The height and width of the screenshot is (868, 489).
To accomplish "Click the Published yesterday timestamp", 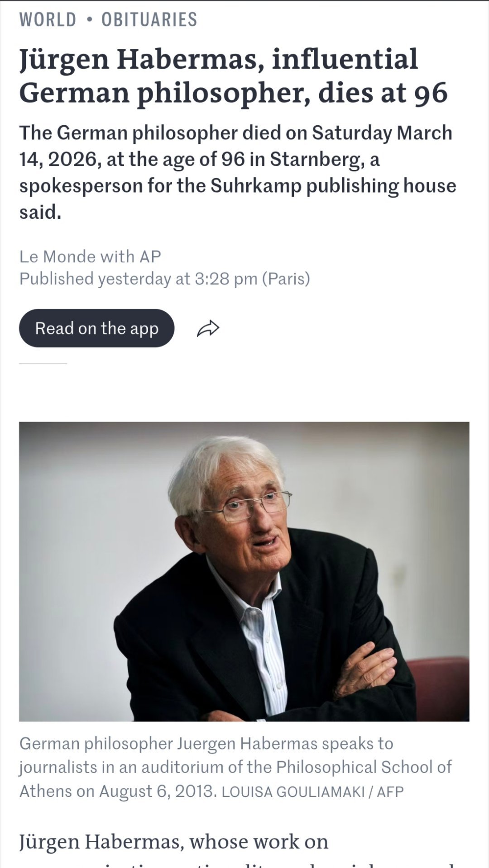I will click(164, 279).
